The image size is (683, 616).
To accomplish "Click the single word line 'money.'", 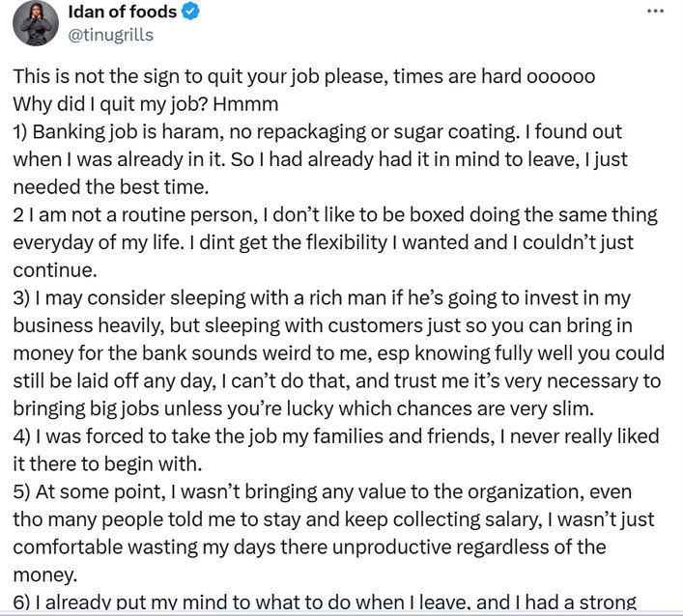I will 45,575.
